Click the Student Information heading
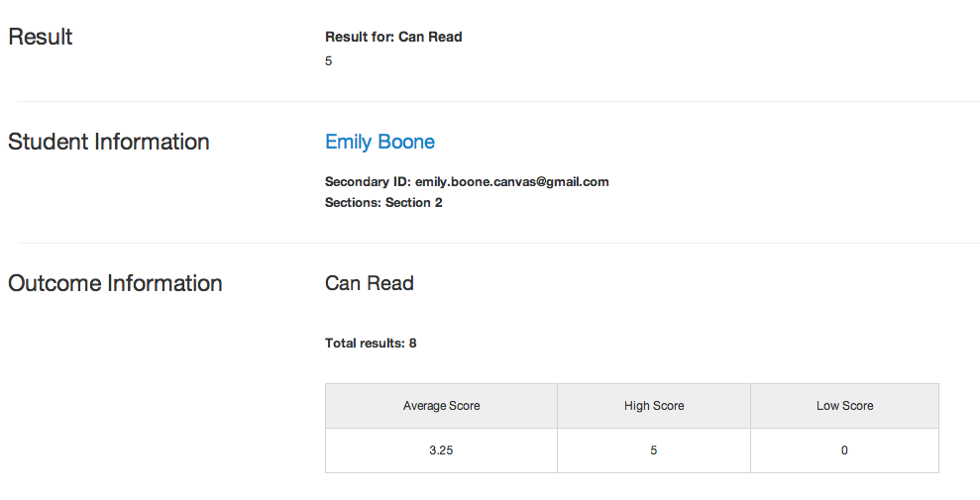980x500 pixels. 109,142
